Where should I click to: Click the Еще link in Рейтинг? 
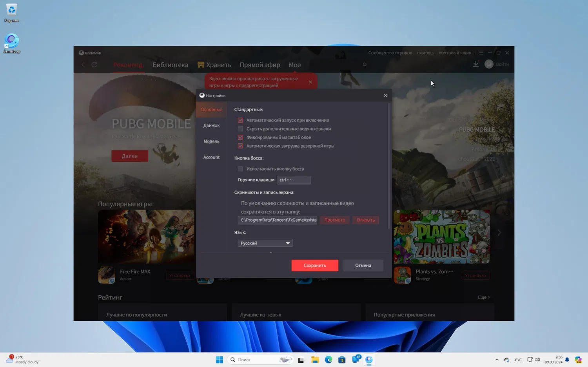(484, 297)
